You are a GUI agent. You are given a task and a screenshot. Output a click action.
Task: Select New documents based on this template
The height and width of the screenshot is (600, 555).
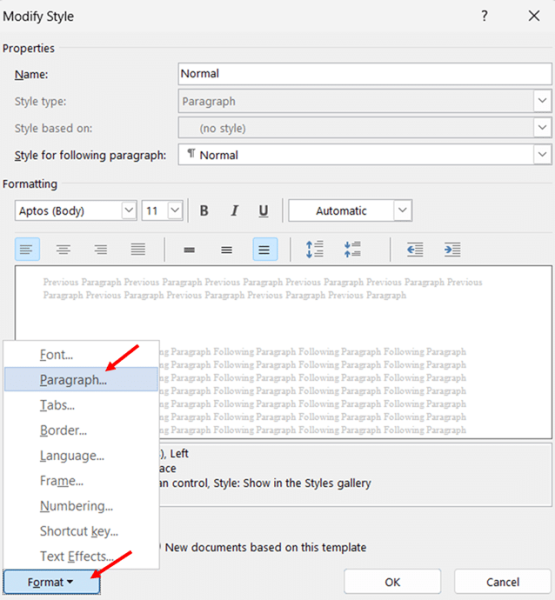point(265,547)
